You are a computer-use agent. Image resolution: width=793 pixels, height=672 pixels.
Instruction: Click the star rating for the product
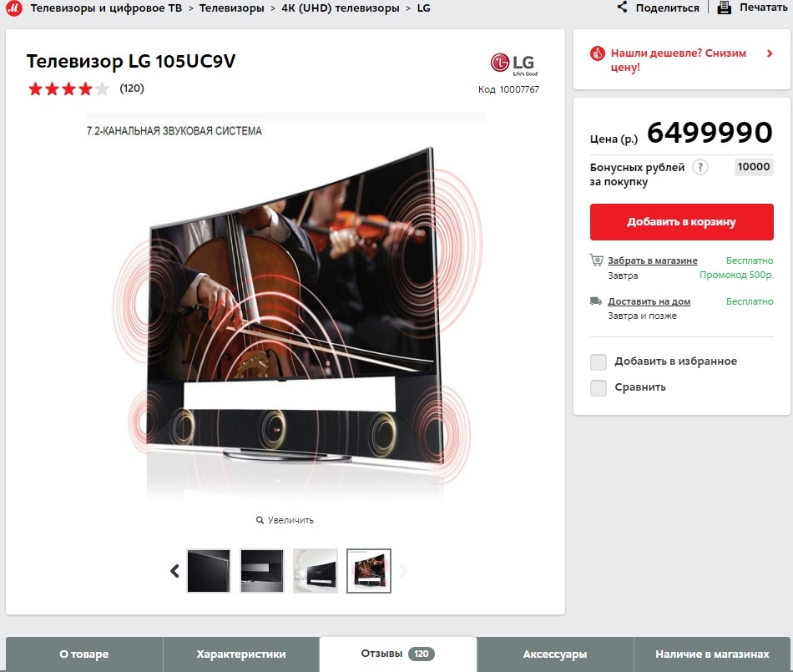point(68,89)
